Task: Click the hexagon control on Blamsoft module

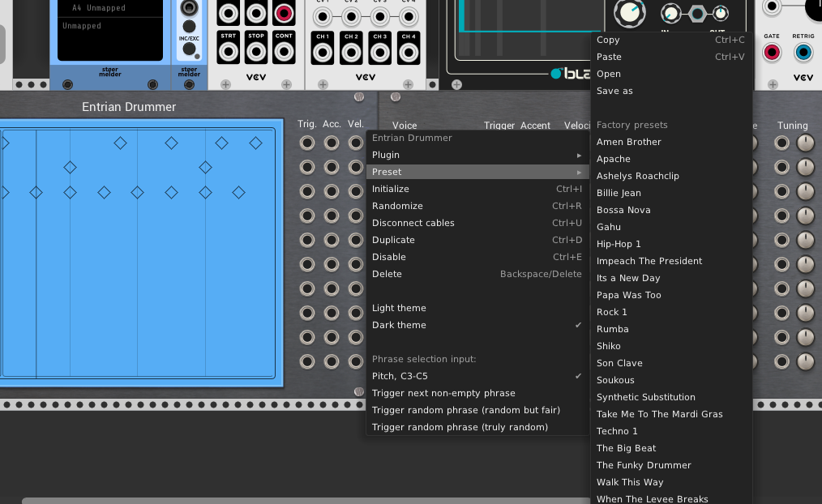Action: pos(696,14)
